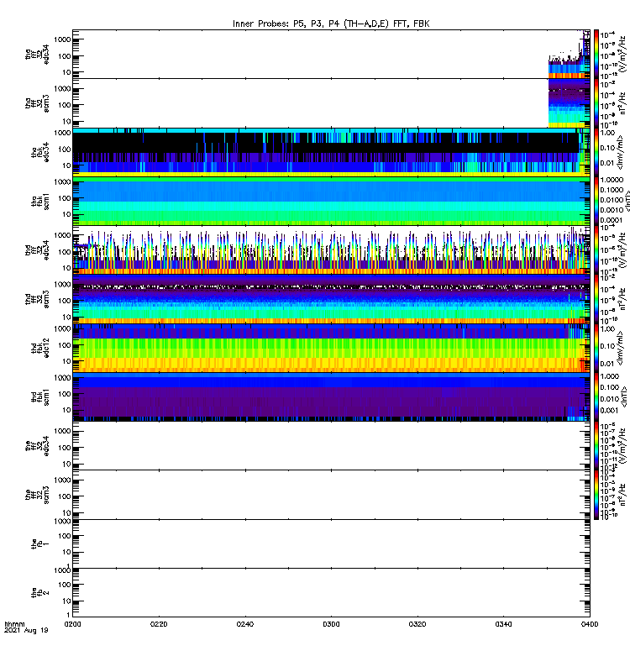This screenshot has height=672, width=630.
Task: Select the tha fff 32 scm3 panel label
Action: (37, 103)
